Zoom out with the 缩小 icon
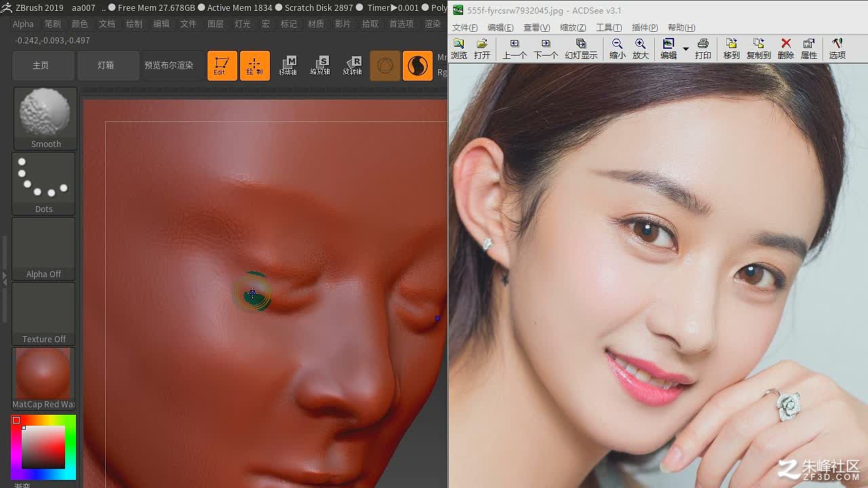Screen dimensions: 868x488 pyautogui.click(x=617, y=49)
